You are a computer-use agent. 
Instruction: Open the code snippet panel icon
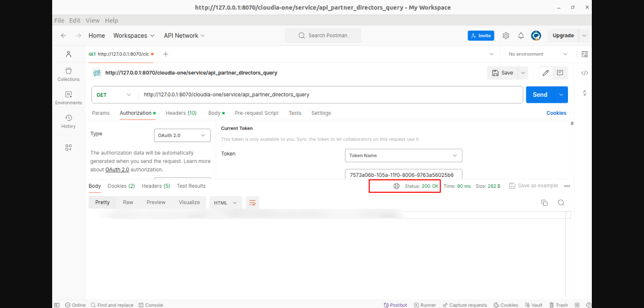coord(584,73)
